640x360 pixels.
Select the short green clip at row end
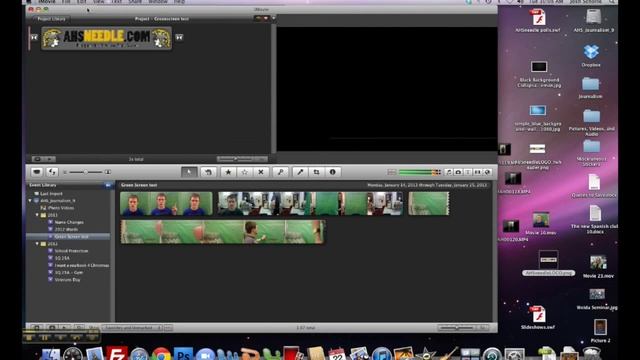point(429,204)
